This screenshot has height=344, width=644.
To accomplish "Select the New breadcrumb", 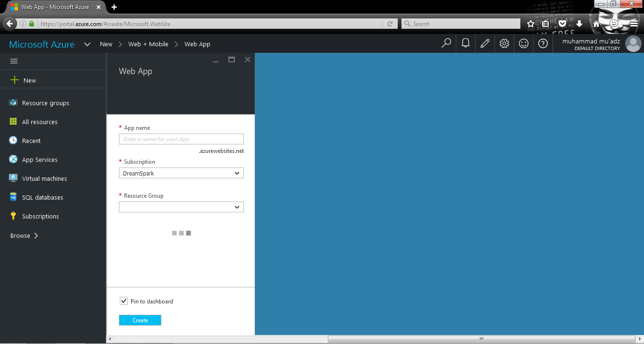I will [106, 44].
